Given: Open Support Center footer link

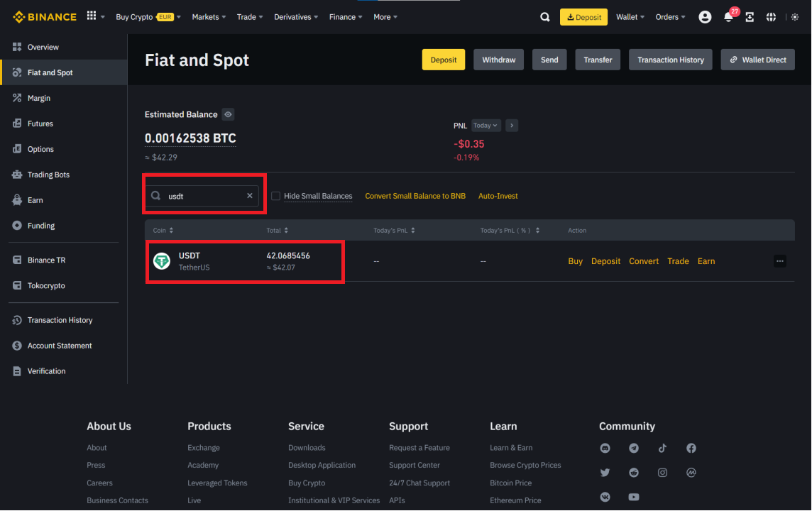Looking at the screenshot, I should tap(415, 465).
